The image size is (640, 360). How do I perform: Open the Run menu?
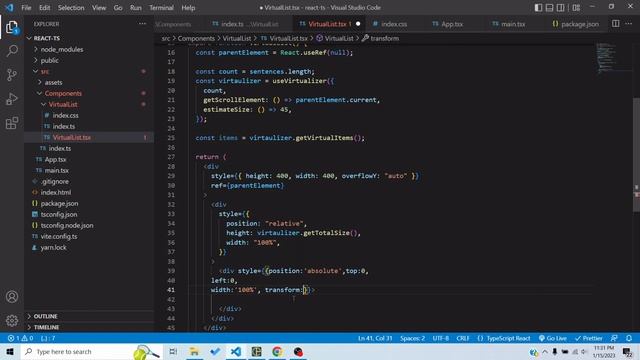[136, 8]
